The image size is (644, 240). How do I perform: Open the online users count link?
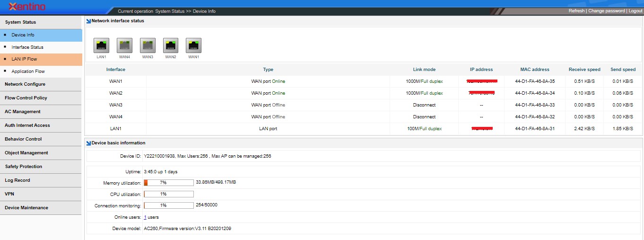click(x=145, y=217)
